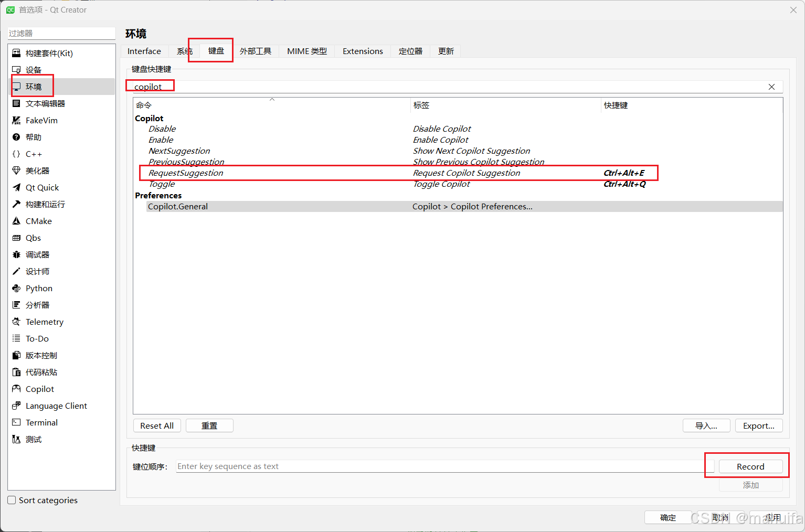The image size is (805, 532).
Task: Click the 重置 button
Action: [x=209, y=425]
